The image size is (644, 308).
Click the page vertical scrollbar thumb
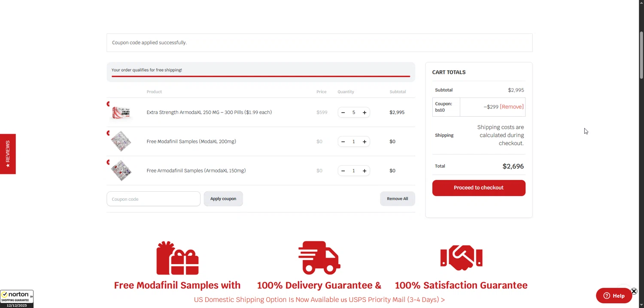641,55
